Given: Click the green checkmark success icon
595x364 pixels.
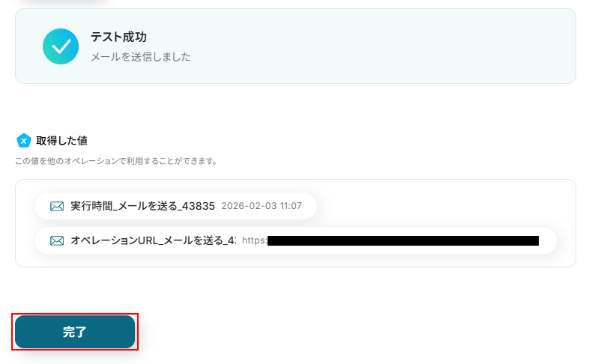Looking at the screenshot, I should click(x=61, y=46).
